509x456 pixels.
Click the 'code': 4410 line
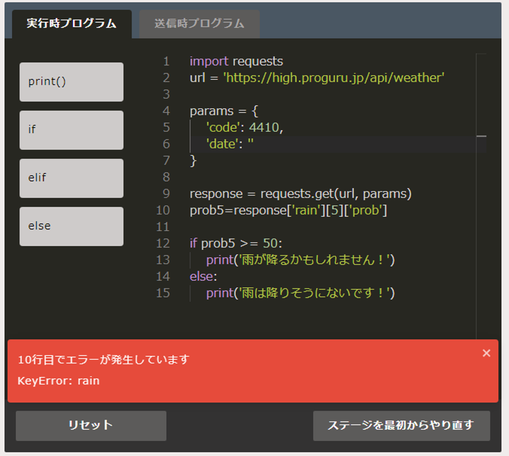pyautogui.click(x=244, y=127)
